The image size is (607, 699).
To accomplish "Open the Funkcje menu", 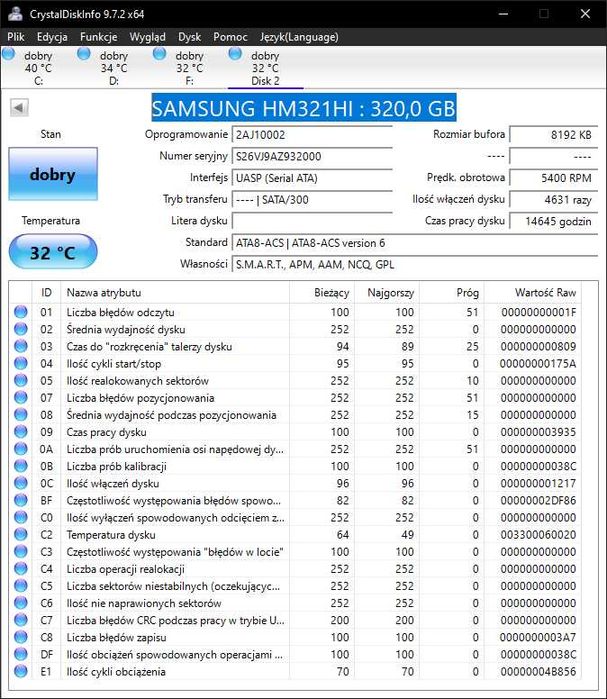I will pos(98,37).
